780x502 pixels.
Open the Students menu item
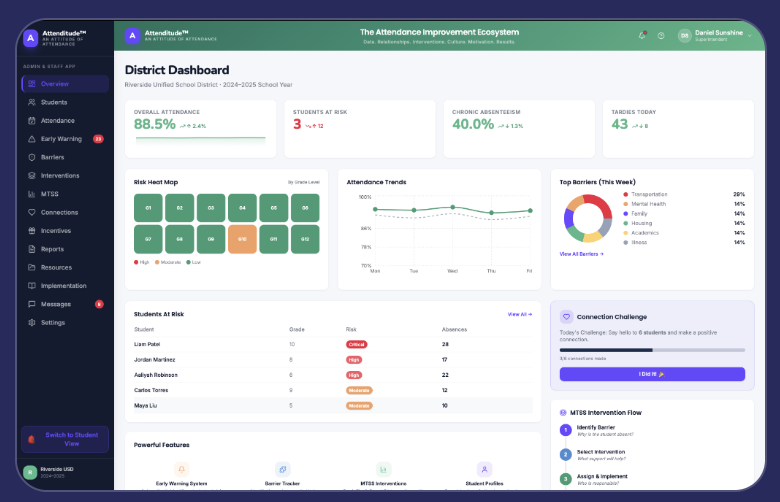coord(65,102)
